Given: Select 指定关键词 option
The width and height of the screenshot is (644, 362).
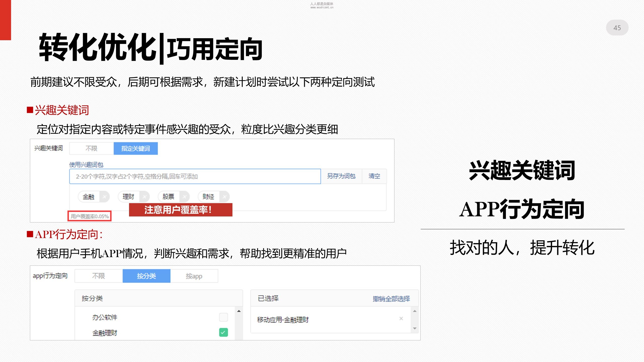Looking at the screenshot, I should point(136,149).
